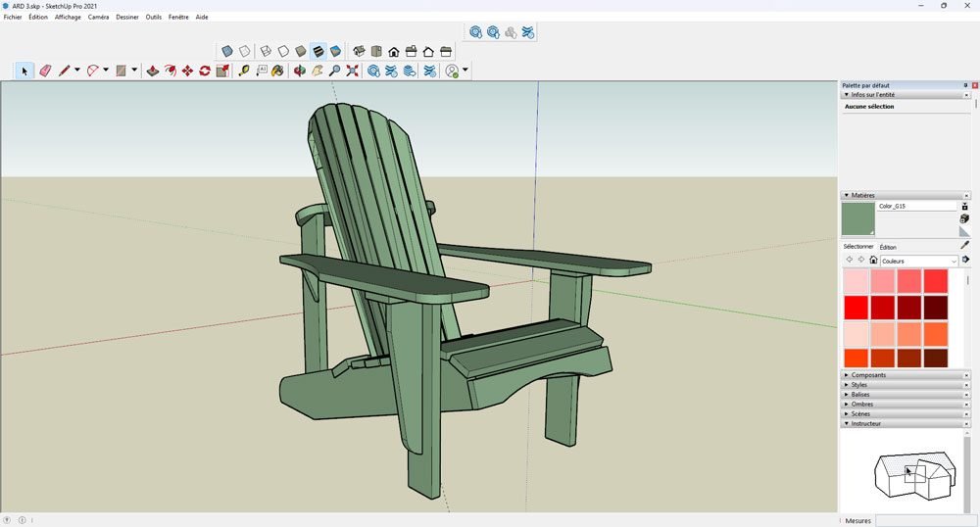The width and height of the screenshot is (980, 527).
Task: Pick the bright pure red swatch
Action: (x=857, y=308)
